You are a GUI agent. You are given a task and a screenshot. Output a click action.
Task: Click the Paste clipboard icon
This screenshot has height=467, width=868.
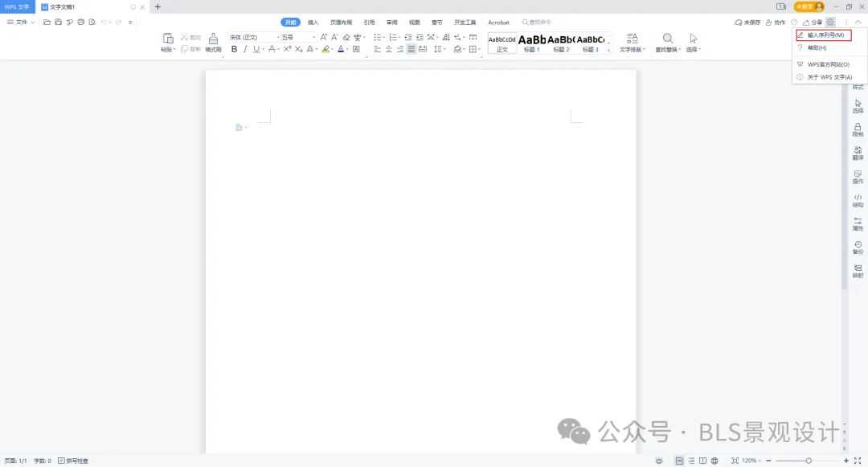168,38
